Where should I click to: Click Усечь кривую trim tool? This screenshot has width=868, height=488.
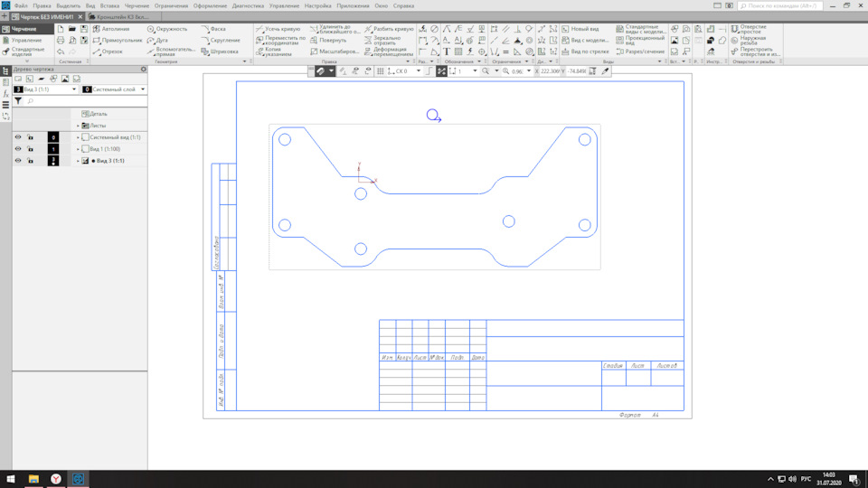(x=278, y=29)
